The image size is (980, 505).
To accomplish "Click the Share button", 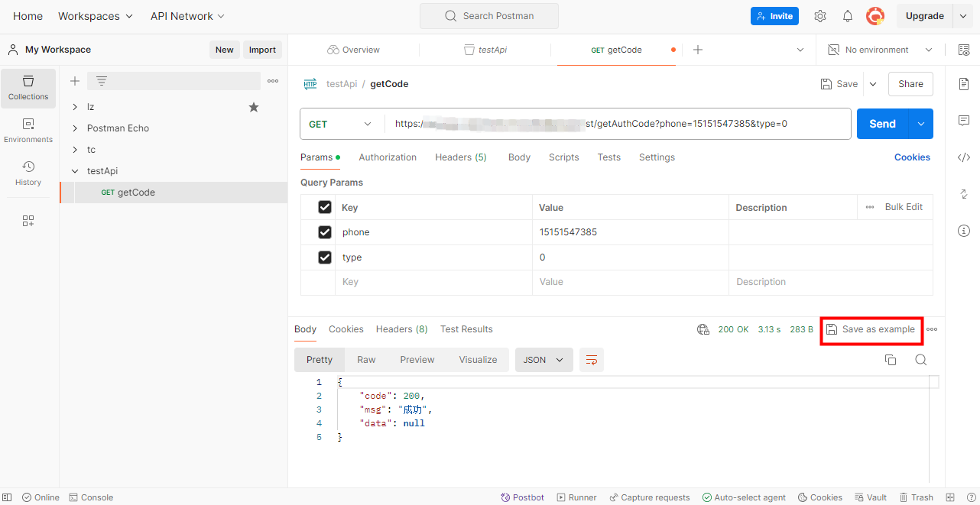I will [910, 84].
